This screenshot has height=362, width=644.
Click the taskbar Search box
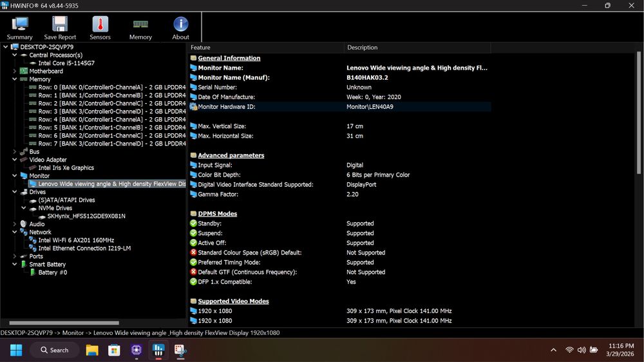pos(55,350)
